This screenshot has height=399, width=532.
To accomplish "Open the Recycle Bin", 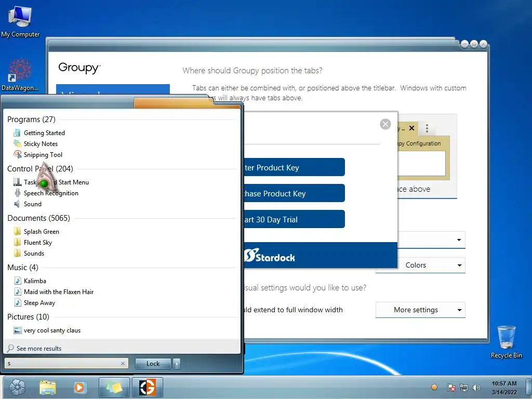I will [506, 342].
